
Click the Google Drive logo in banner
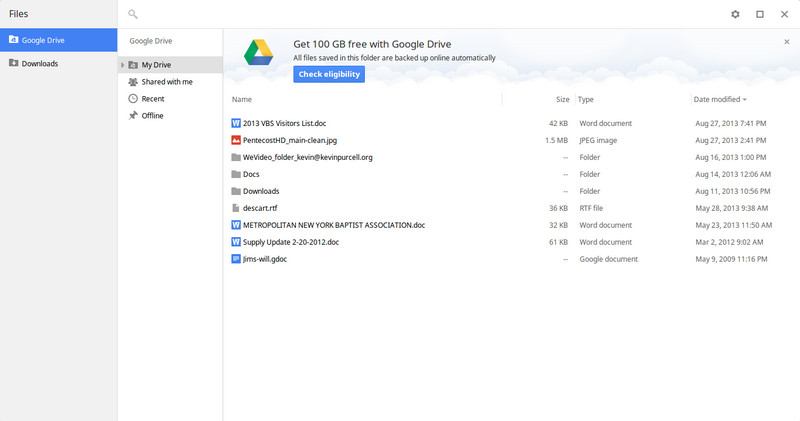(259, 53)
